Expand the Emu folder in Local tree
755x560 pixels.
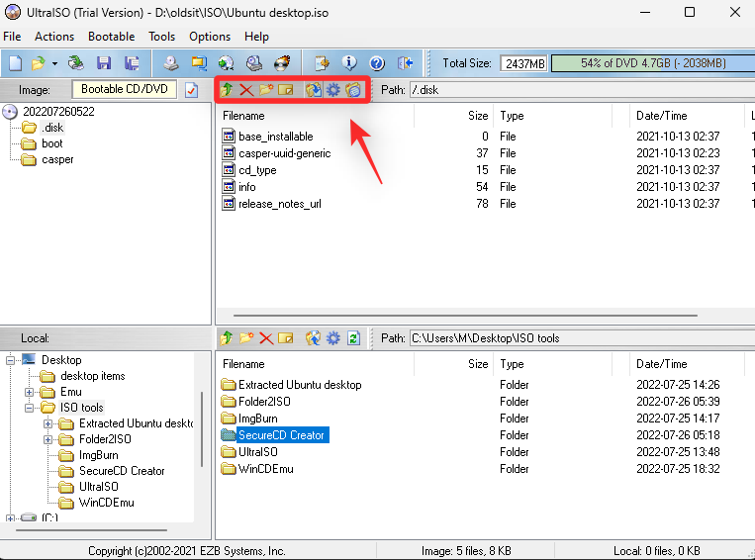tap(29, 392)
